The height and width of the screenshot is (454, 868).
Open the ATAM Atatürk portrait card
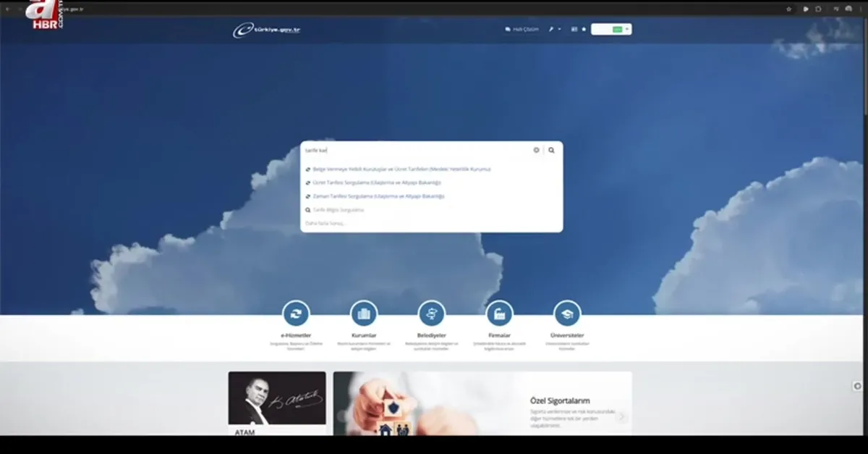pyautogui.click(x=277, y=403)
